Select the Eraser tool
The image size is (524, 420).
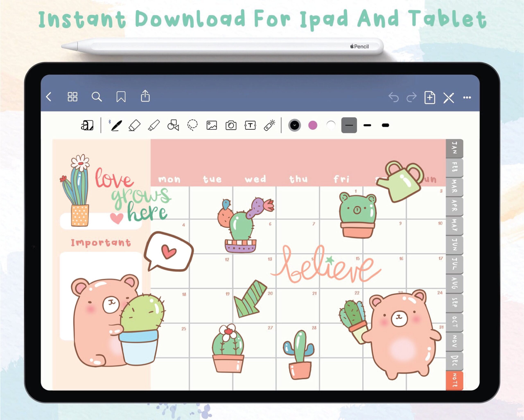(x=134, y=126)
